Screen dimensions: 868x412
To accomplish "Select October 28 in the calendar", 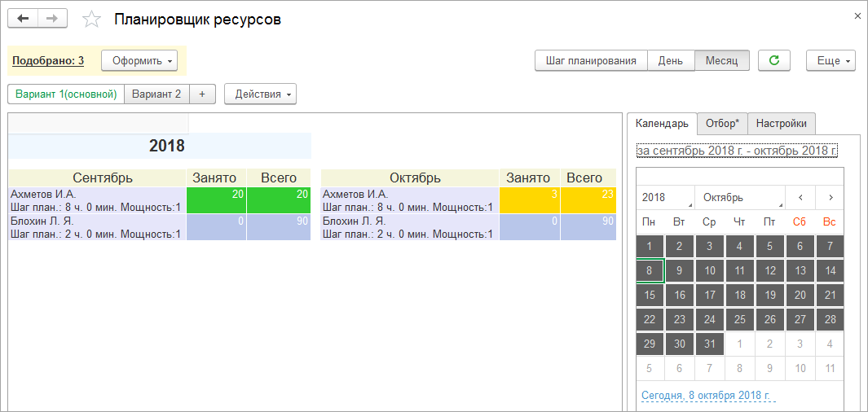I will [x=830, y=320].
